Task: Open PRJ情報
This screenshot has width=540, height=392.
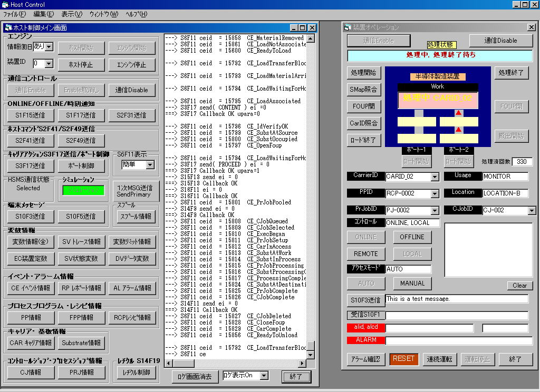Action: tap(81, 373)
